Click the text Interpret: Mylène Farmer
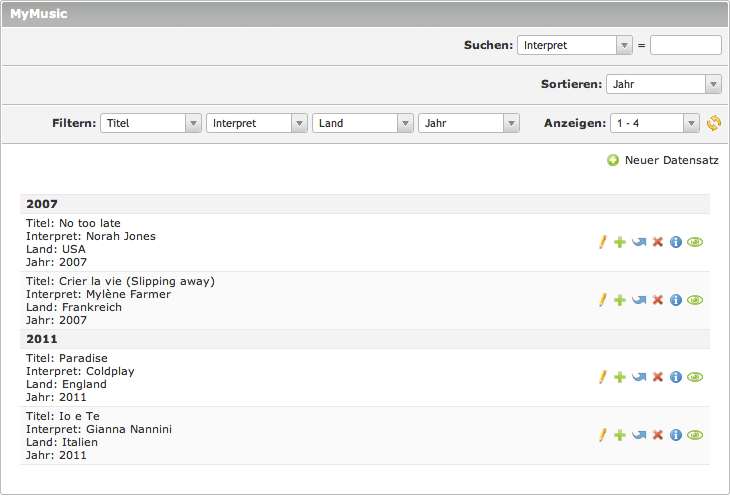Viewport: 730px width, 500px height. click(x=98, y=295)
